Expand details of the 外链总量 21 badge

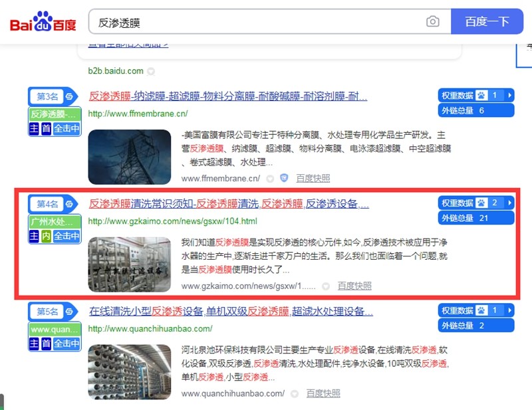(475, 217)
